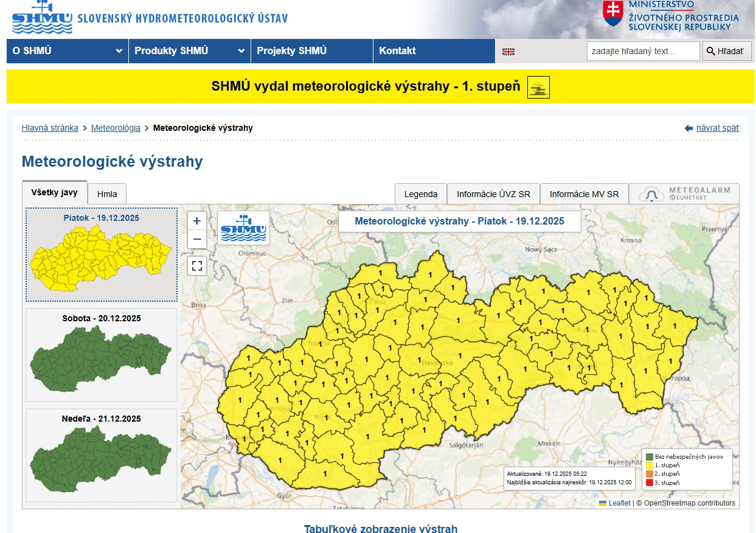Click the Ministry of Environment emblem

(612, 14)
